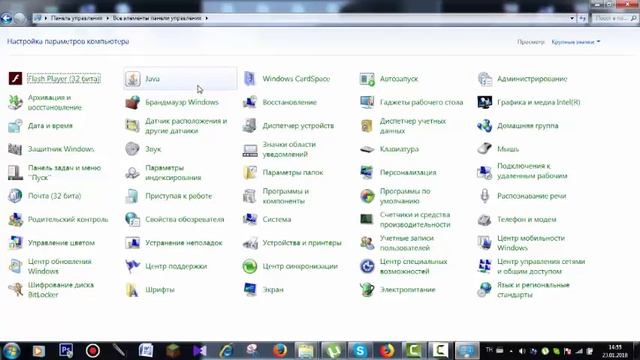Open Центр мобильности Windows link
This screenshot has height=360, width=640.
tap(531, 243)
